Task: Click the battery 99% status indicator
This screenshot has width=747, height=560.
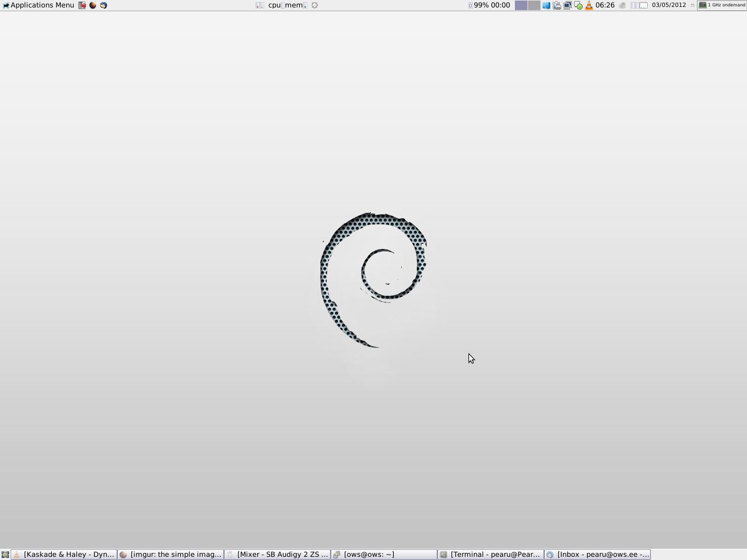Action: tap(489, 5)
